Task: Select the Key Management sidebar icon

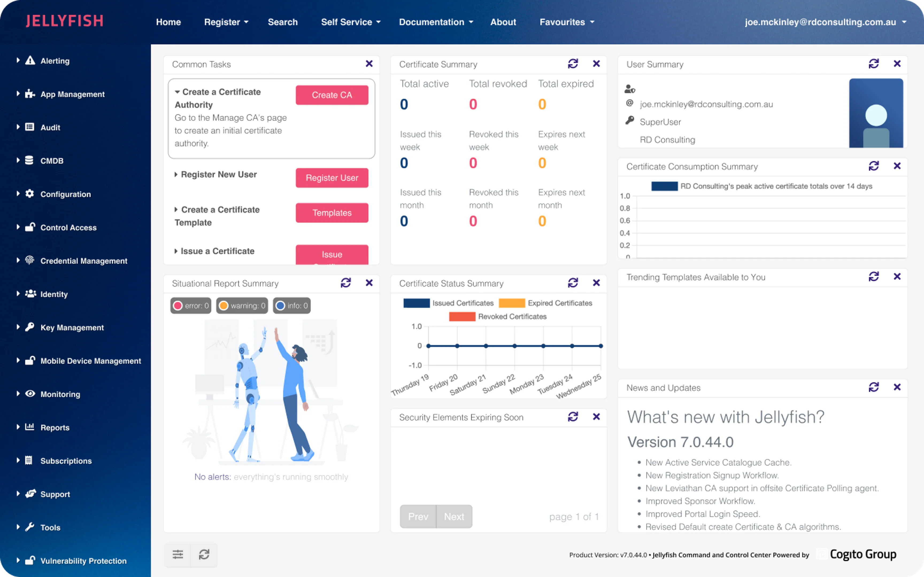Action: (x=30, y=327)
